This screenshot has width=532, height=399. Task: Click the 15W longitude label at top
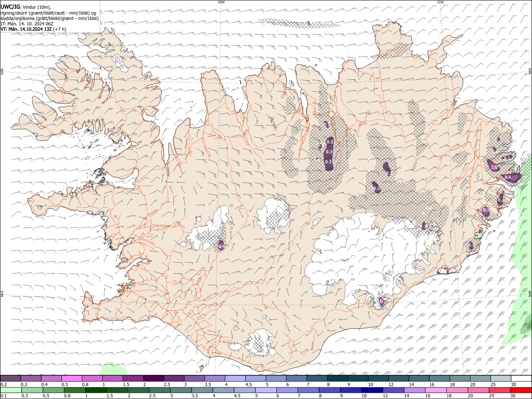click(440, 2)
